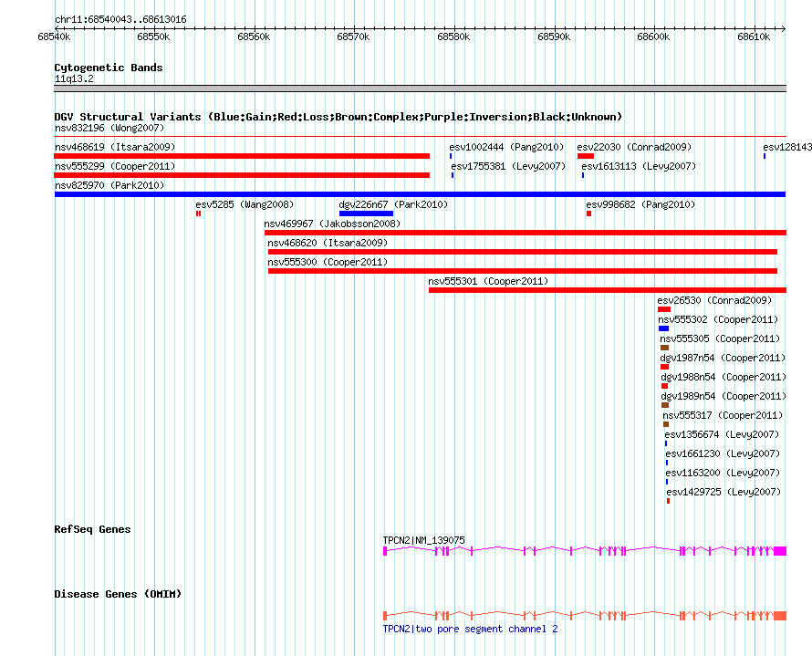Select the nsv555299 (Cooper2011) variant label
The height and width of the screenshot is (656, 812).
(x=115, y=166)
